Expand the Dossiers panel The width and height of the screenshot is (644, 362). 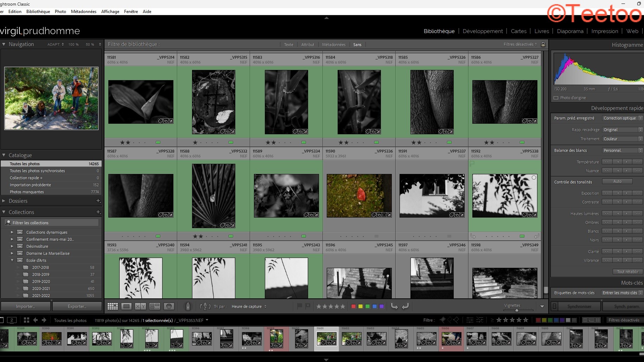pos(4,201)
